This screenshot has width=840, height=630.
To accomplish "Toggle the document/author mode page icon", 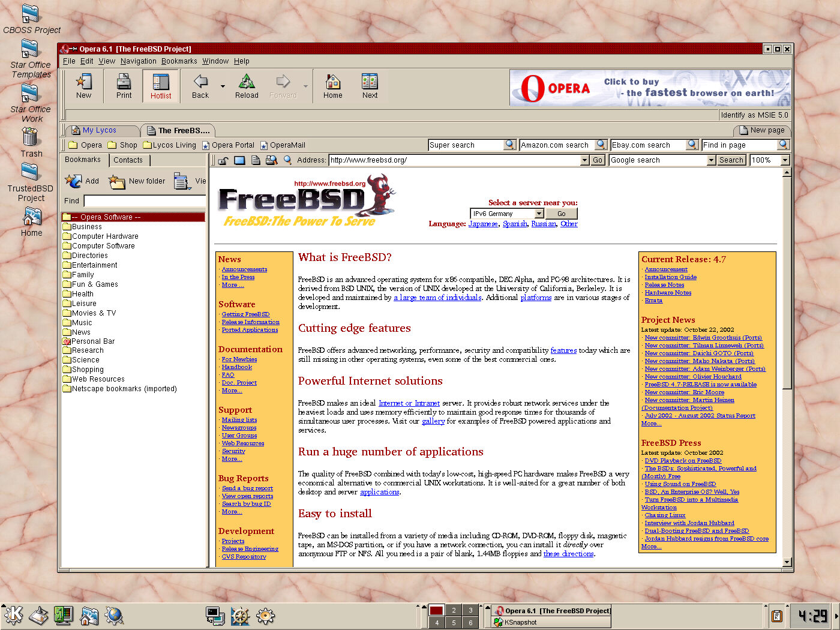I will point(256,160).
